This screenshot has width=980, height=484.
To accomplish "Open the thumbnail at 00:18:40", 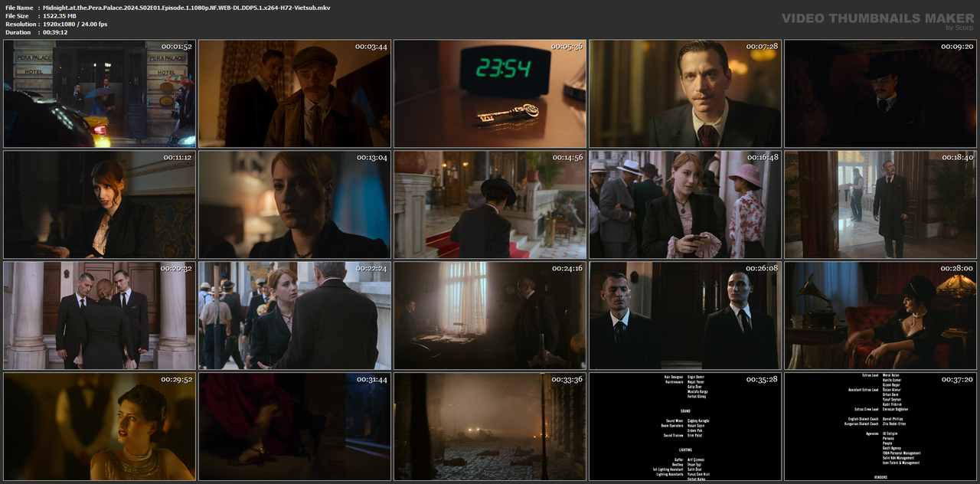I will click(880, 204).
